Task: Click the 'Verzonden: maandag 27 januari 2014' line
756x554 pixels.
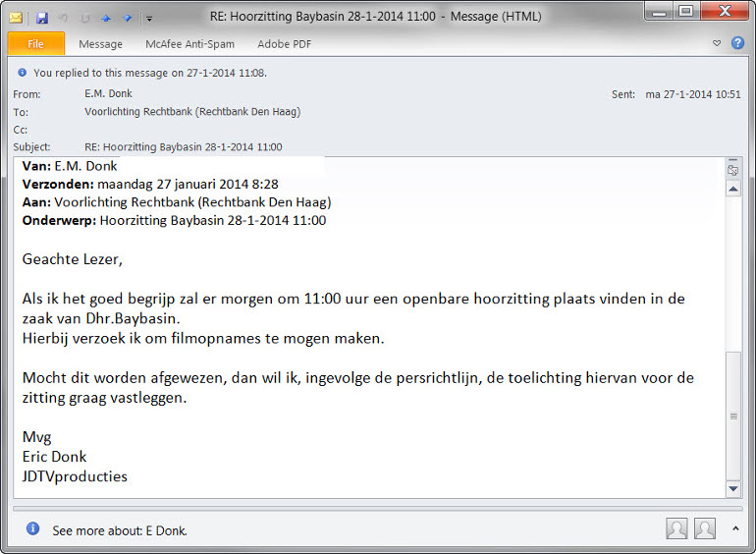Action: tap(150, 185)
